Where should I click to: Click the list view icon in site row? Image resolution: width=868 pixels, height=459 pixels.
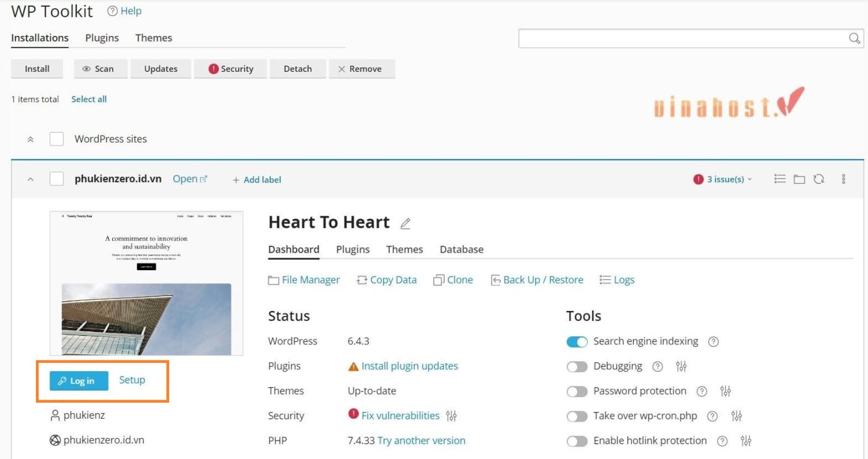[x=780, y=179]
